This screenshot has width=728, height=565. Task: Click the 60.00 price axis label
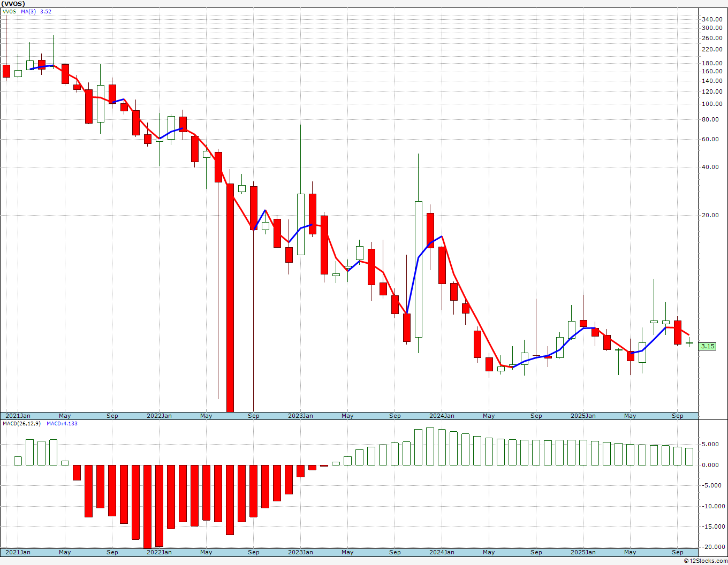711,139
